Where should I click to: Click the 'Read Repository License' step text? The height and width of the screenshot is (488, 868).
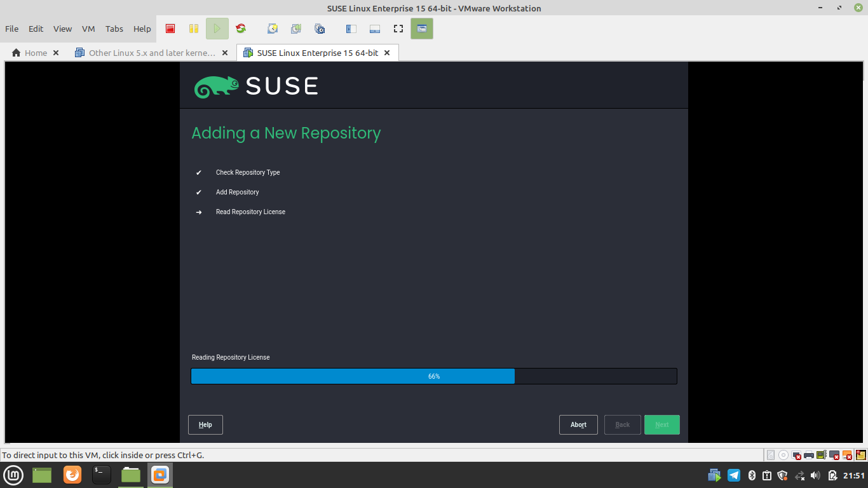(x=250, y=212)
